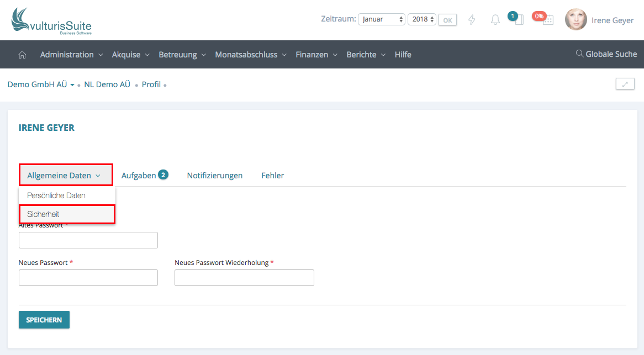The width and height of the screenshot is (644, 355).
Task: Open the Monatsabschluss menu
Action: pos(251,55)
